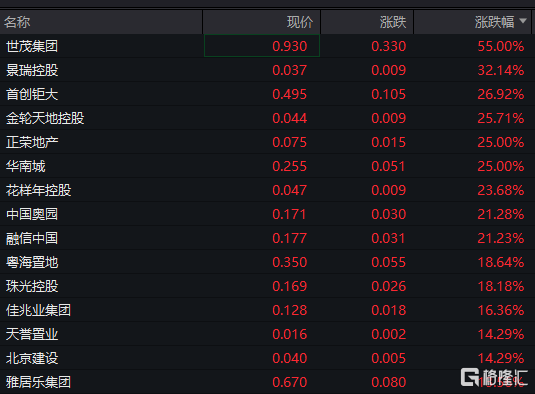Viewport: 535px width, 394px height.
Task: Select the 华南城 stock name
Action: [26, 166]
